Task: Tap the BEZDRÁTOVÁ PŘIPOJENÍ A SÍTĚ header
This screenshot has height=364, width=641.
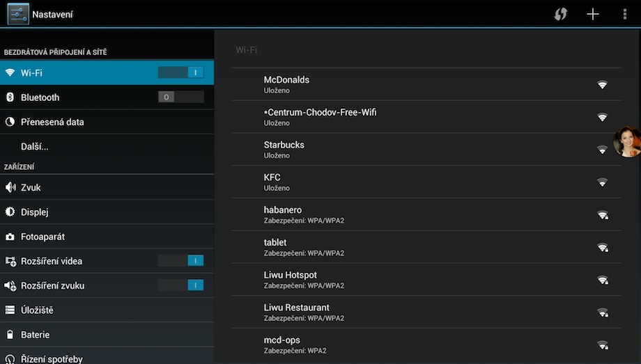Action: click(55, 52)
